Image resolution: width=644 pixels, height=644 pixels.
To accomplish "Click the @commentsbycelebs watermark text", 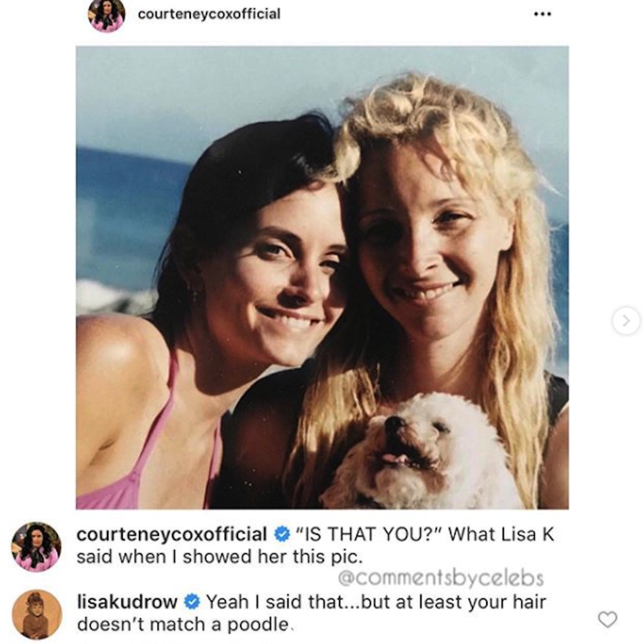I will (x=441, y=578).
